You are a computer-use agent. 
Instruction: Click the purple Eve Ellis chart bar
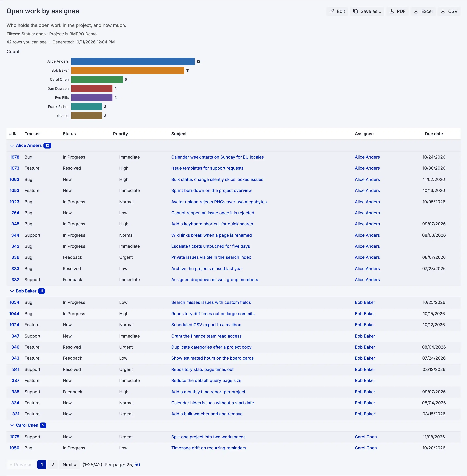[x=92, y=98]
